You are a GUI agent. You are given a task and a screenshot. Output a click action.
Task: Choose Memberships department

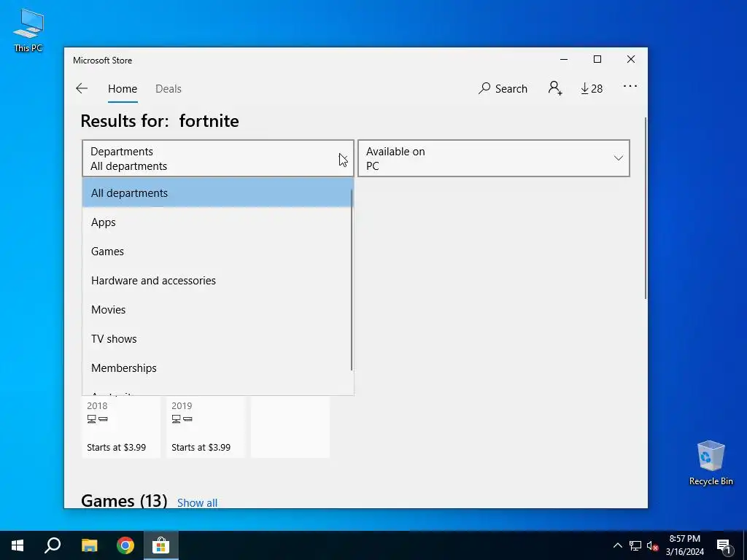point(216,368)
